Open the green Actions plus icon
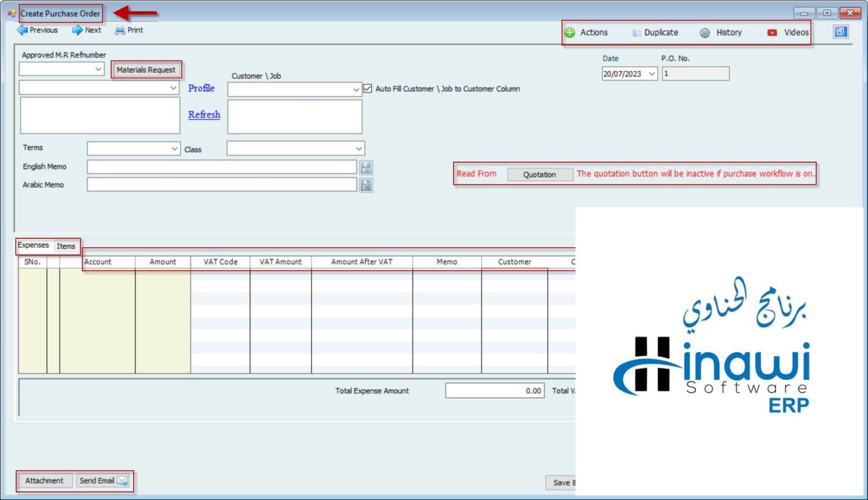 tap(570, 33)
